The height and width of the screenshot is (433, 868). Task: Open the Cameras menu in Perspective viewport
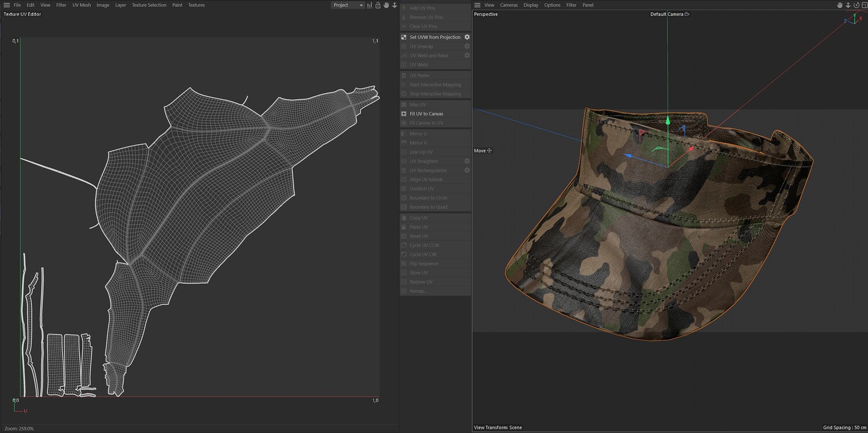pyautogui.click(x=509, y=5)
